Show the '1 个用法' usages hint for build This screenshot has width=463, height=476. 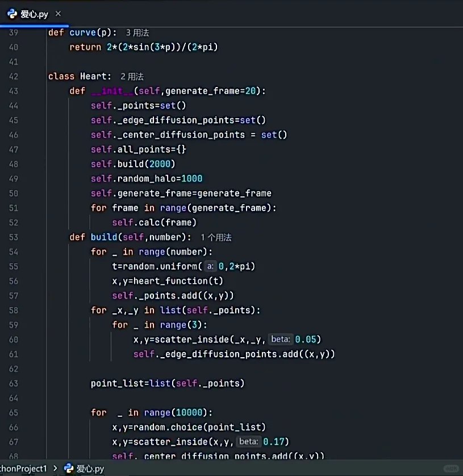coord(216,237)
